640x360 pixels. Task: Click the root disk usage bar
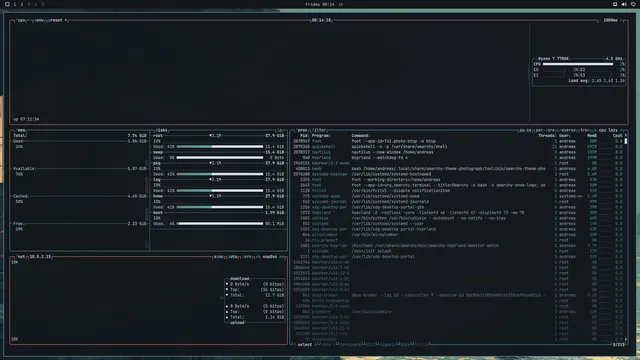220,147
